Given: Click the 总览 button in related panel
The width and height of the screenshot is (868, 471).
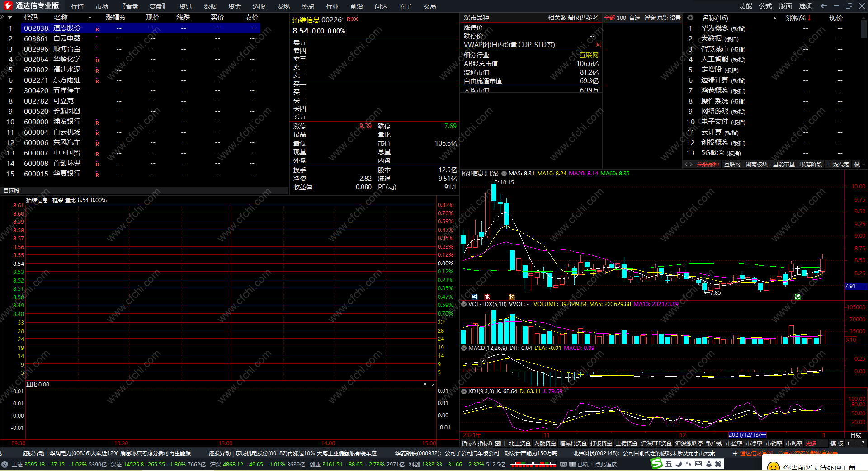Looking at the screenshot, I should coord(663,18).
